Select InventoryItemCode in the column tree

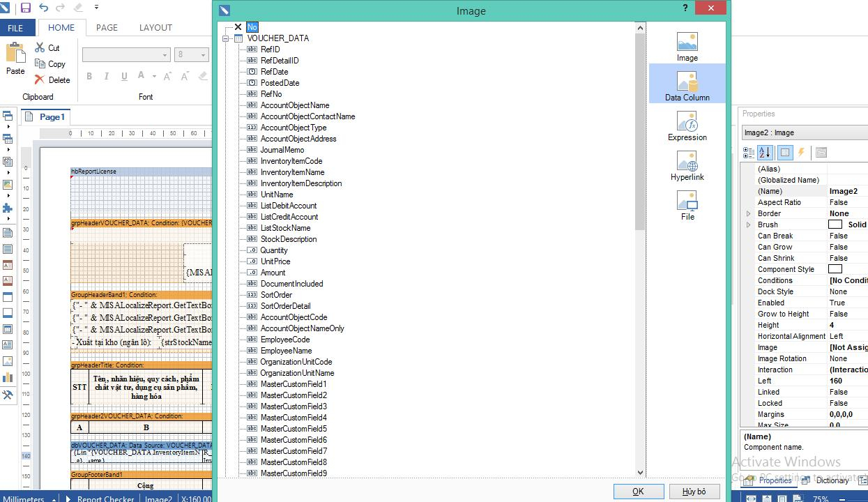291,161
